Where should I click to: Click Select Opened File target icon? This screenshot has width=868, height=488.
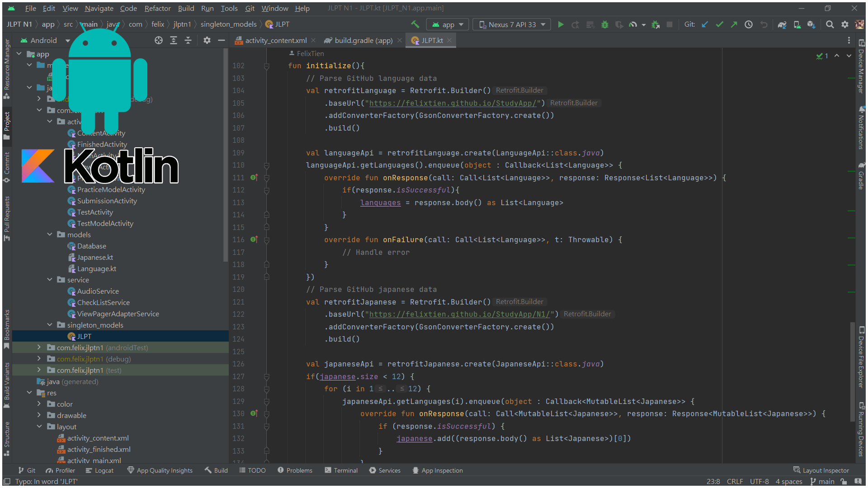tap(159, 40)
